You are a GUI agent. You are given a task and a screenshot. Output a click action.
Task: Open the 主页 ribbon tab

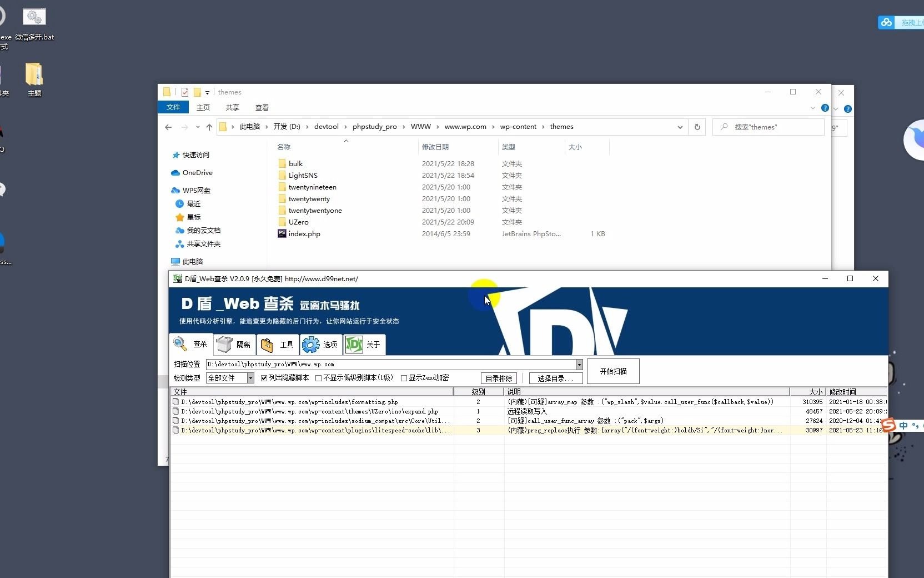tap(203, 107)
